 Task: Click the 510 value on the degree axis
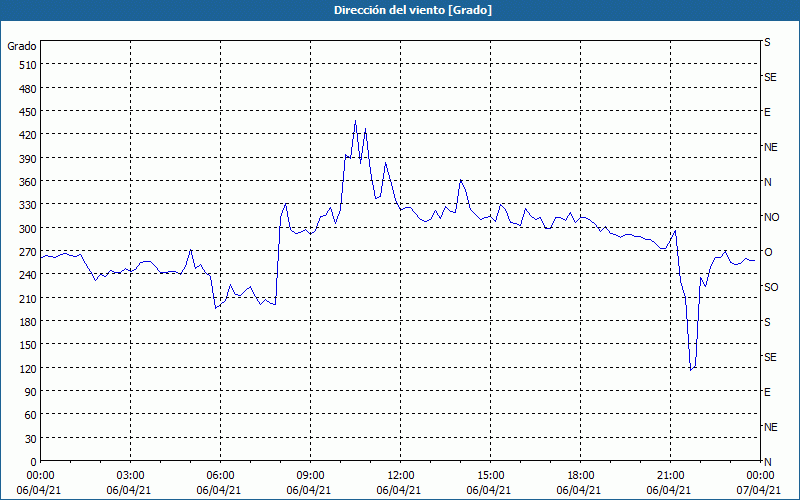(x=29, y=65)
